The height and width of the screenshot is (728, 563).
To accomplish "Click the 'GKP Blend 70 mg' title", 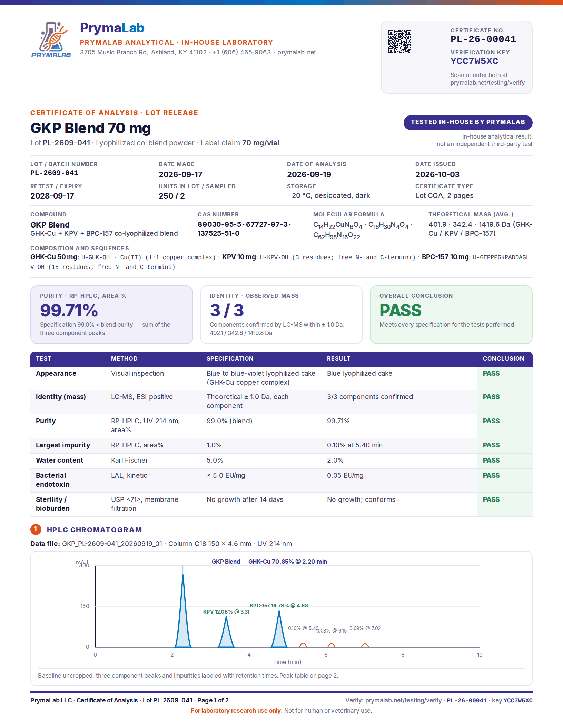I will (x=91, y=128).
